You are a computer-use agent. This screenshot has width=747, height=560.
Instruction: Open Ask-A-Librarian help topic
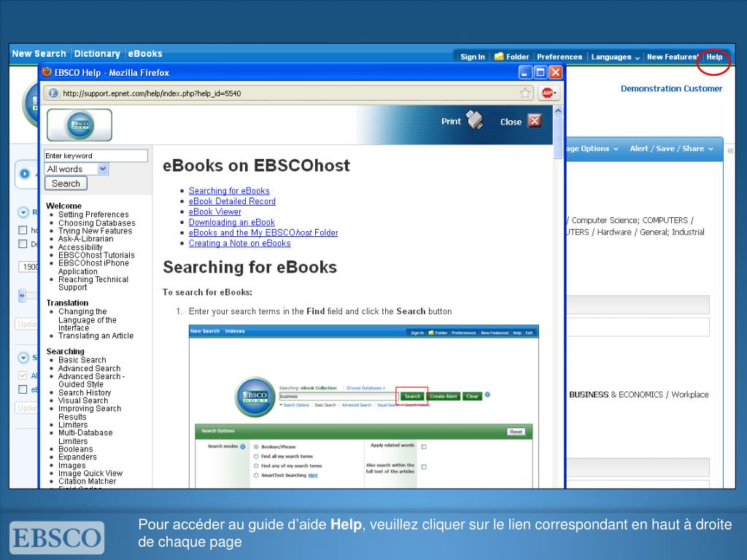point(86,239)
